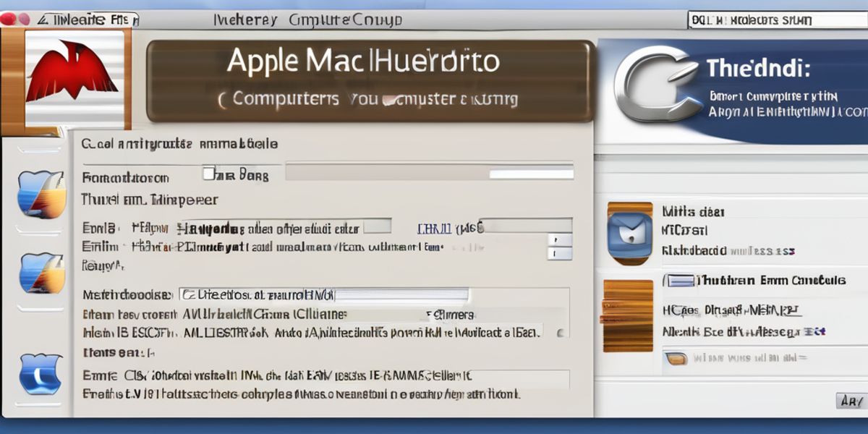Click the Apple Mac brown banner
868x434 pixels.
click(370, 81)
